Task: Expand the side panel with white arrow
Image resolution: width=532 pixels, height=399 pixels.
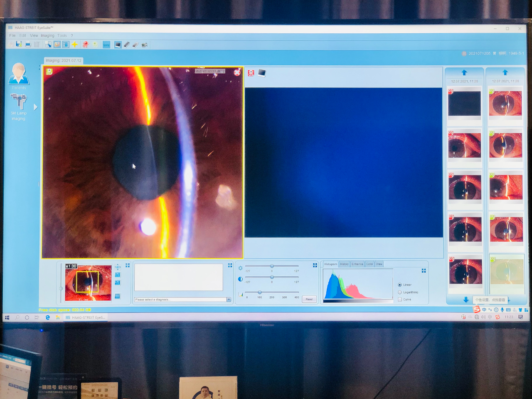Action: pyautogui.click(x=35, y=107)
